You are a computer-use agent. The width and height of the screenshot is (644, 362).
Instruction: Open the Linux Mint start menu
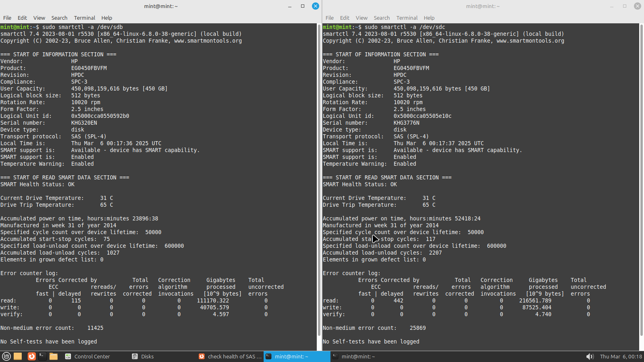tap(6, 356)
